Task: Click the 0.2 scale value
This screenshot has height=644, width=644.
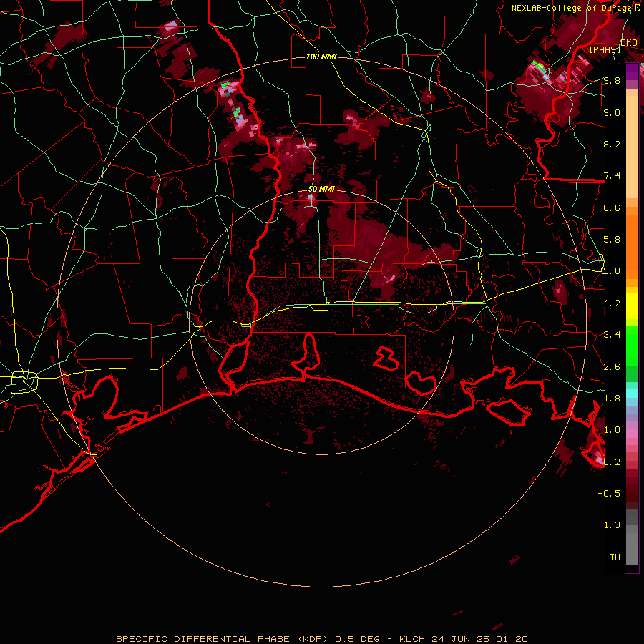Action: pos(612,462)
